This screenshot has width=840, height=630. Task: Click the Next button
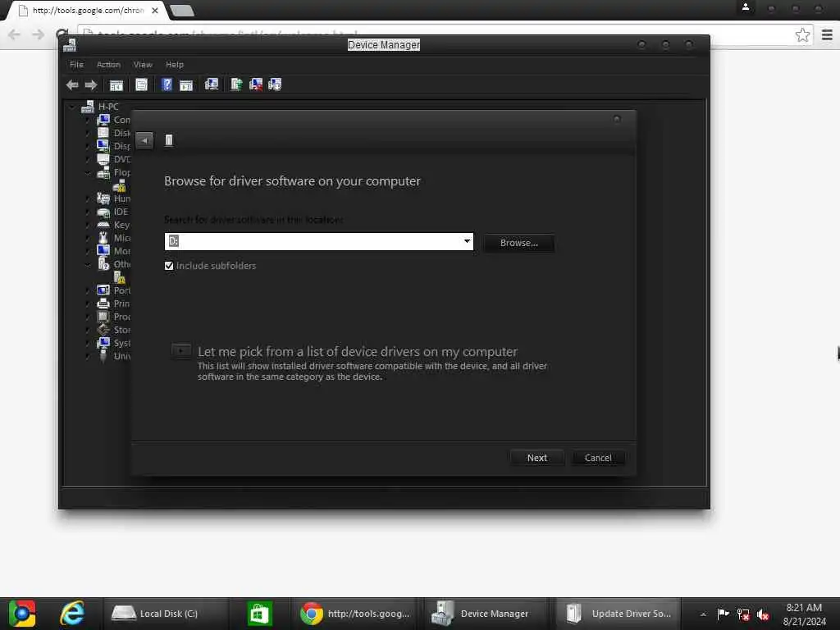[x=536, y=458]
